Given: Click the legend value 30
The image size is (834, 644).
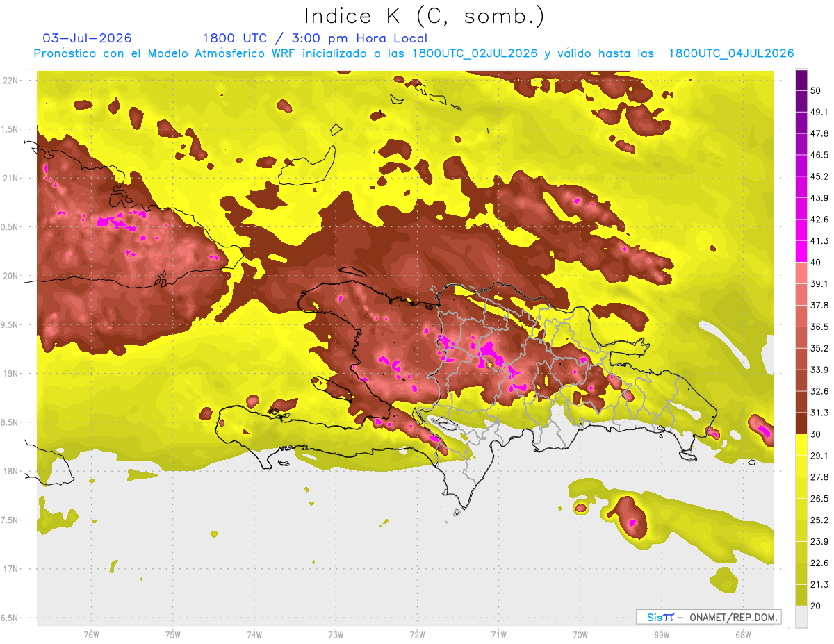Looking at the screenshot, I should click(816, 434).
